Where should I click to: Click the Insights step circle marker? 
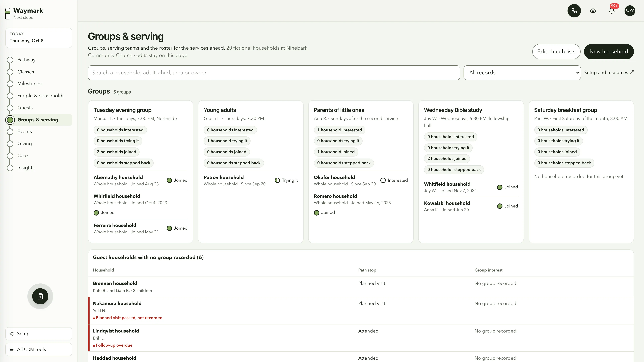pyautogui.click(x=10, y=168)
